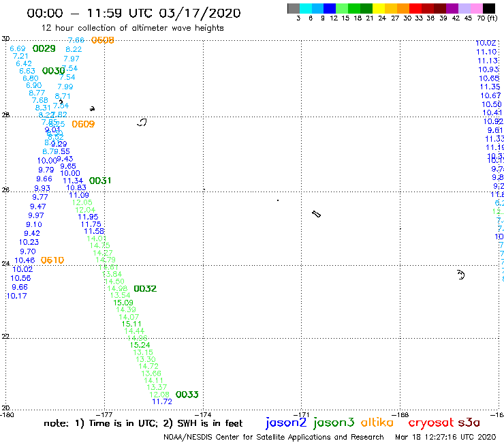The image size is (504, 443).
Task: Click the wave height value '10.46'
Action: (25, 260)
